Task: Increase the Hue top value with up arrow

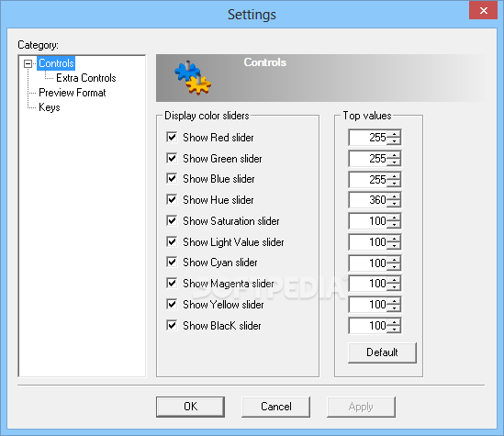Action: (x=394, y=196)
